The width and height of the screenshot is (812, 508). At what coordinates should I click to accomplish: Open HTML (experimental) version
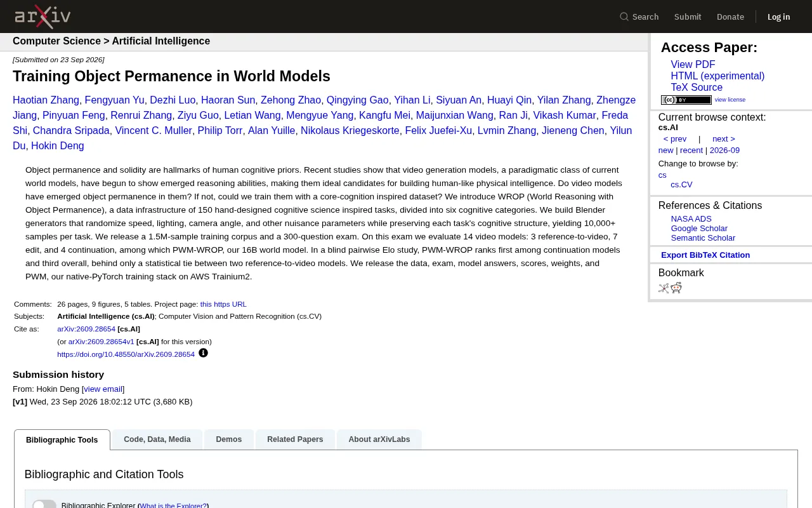click(717, 76)
